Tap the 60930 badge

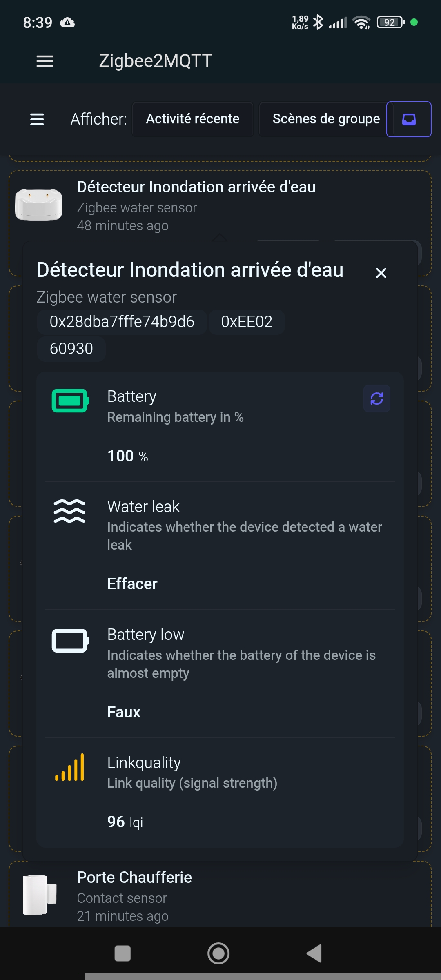tap(71, 349)
